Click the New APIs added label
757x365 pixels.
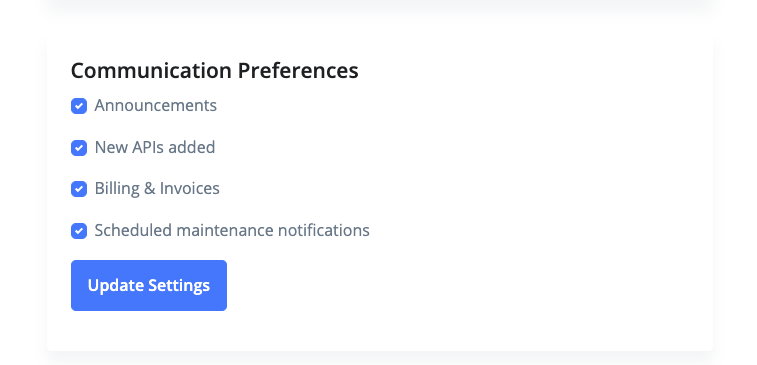(x=154, y=147)
